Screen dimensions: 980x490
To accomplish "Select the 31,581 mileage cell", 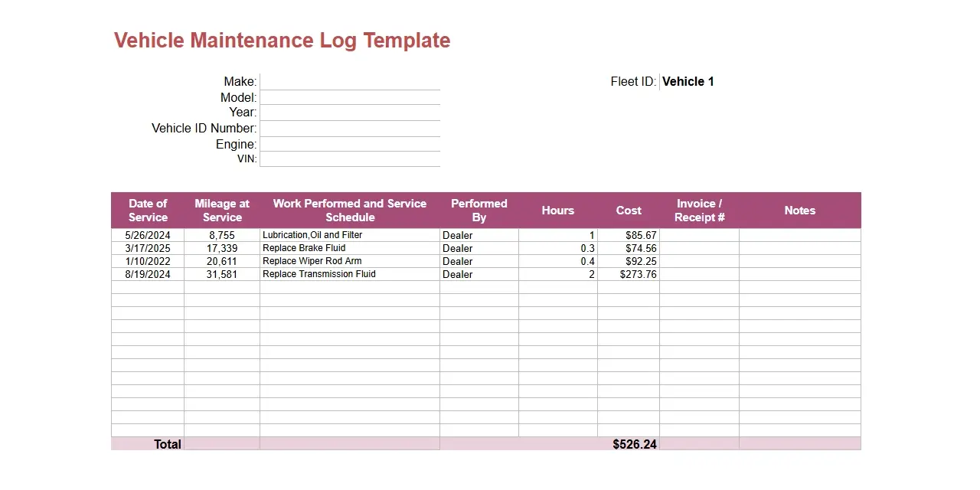I will pyautogui.click(x=222, y=275).
